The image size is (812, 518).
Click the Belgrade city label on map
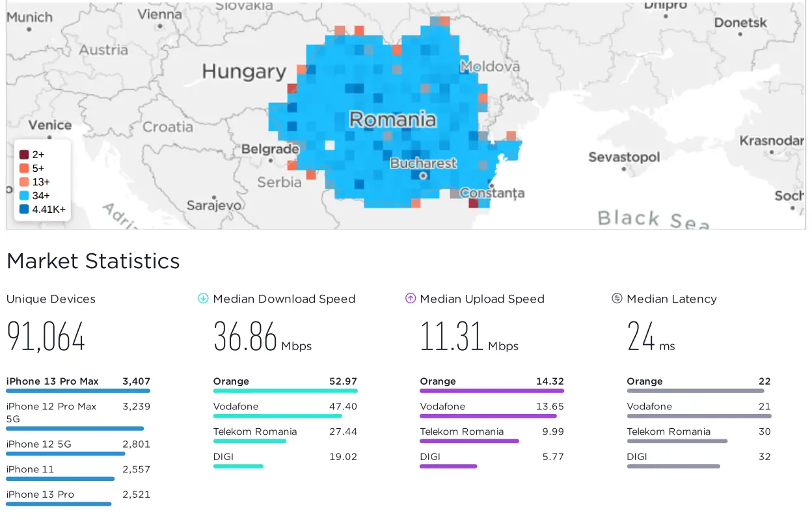(x=270, y=149)
